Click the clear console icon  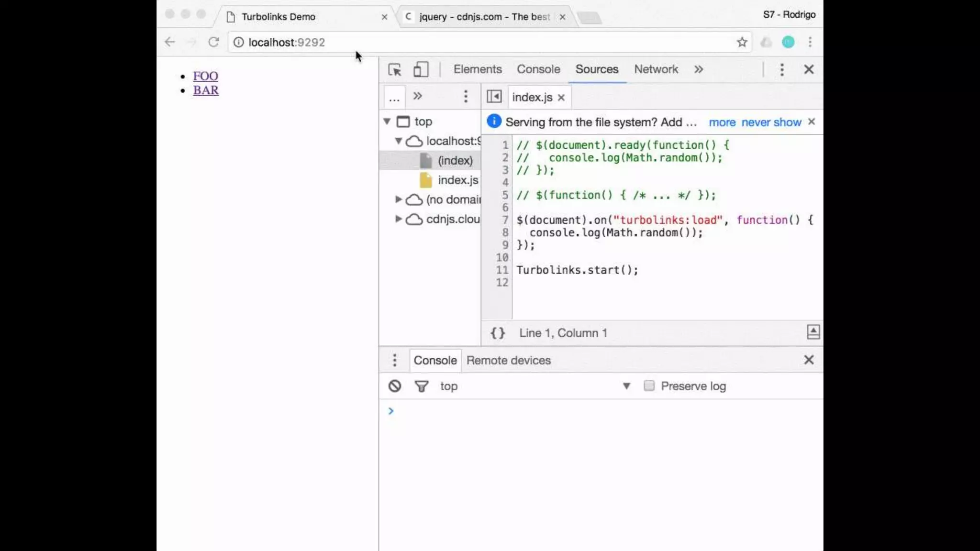395,386
